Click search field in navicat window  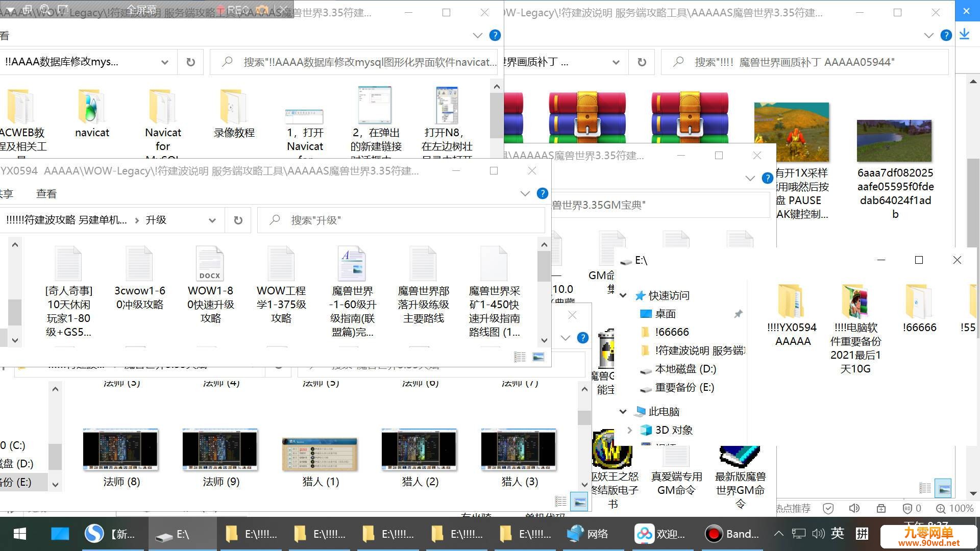tap(353, 62)
